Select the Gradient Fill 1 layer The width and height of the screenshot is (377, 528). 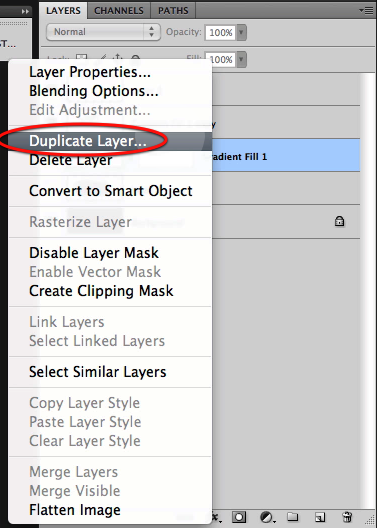(286, 156)
